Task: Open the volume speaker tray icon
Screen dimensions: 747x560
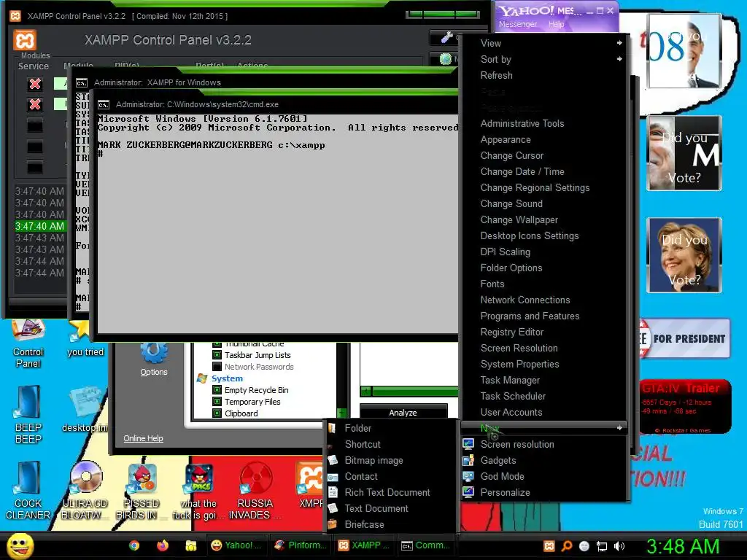Action: (619, 546)
